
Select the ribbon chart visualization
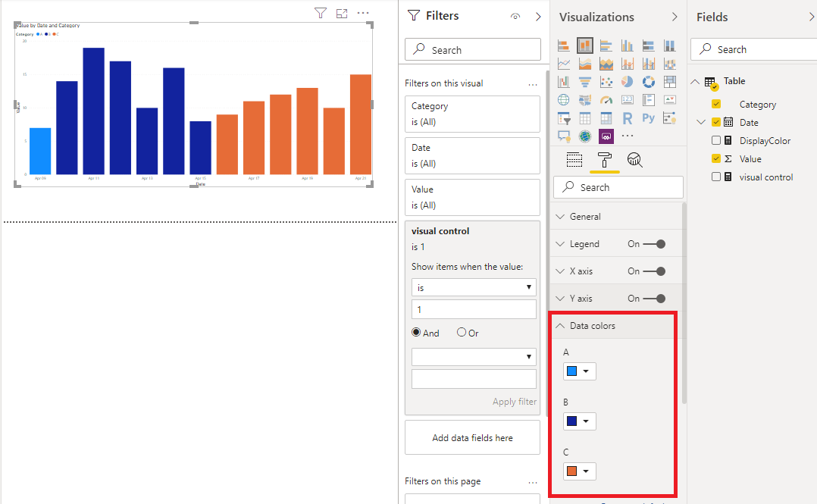point(669,64)
